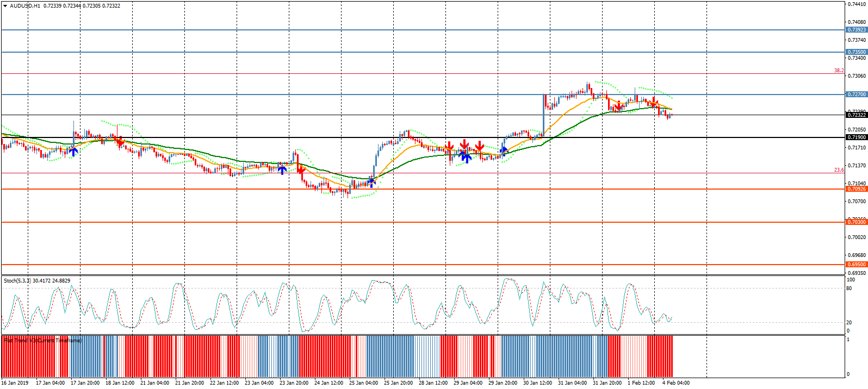Select the 0.73923 blue price level label

(856, 30)
